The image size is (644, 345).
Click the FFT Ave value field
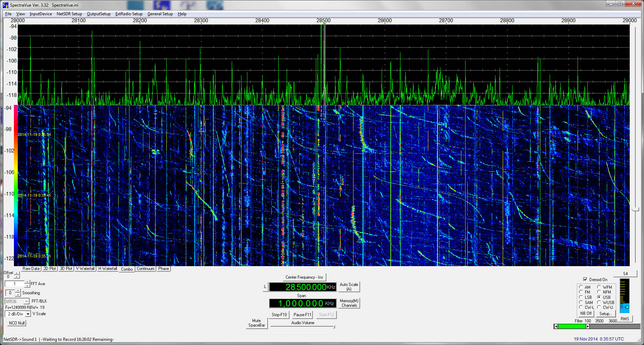[15, 284]
